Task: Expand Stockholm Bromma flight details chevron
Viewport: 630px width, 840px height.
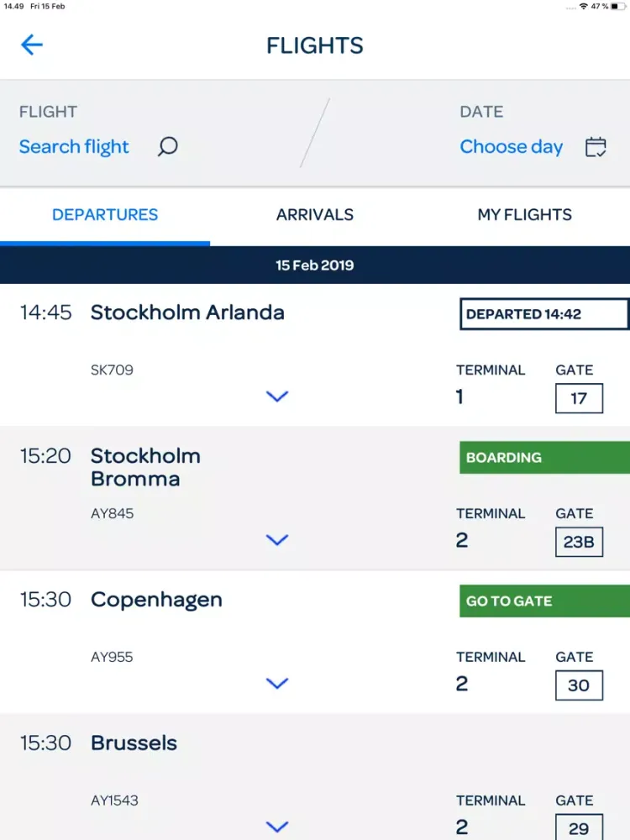Action: click(x=276, y=540)
